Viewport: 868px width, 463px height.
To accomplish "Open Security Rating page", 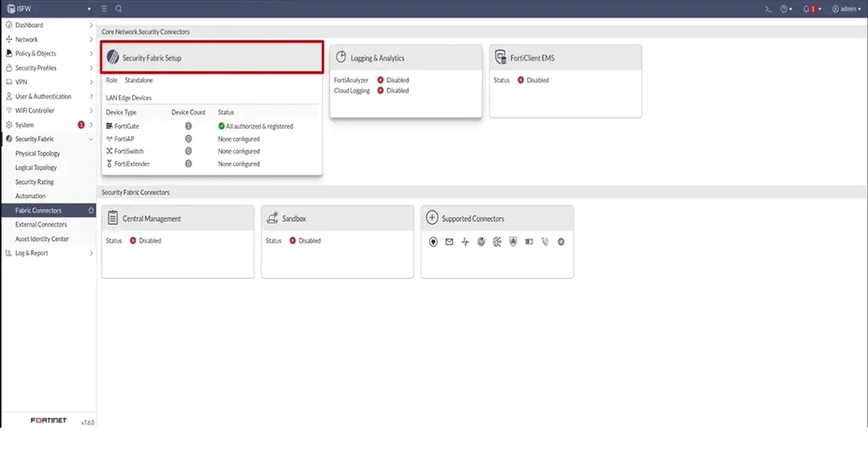I will pyautogui.click(x=34, y=181).
